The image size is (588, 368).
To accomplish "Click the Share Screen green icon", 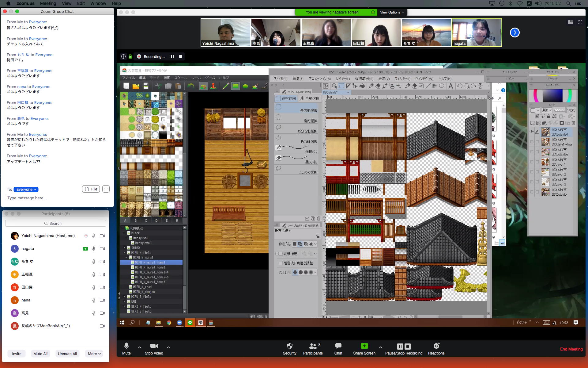I will [x=364, y=346].
